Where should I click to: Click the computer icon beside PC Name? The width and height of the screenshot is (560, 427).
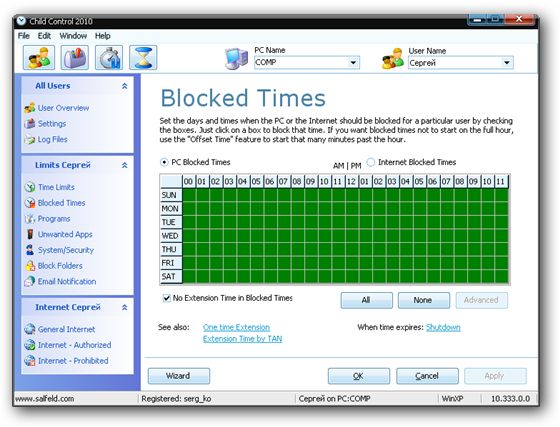(x=236, y=59)
